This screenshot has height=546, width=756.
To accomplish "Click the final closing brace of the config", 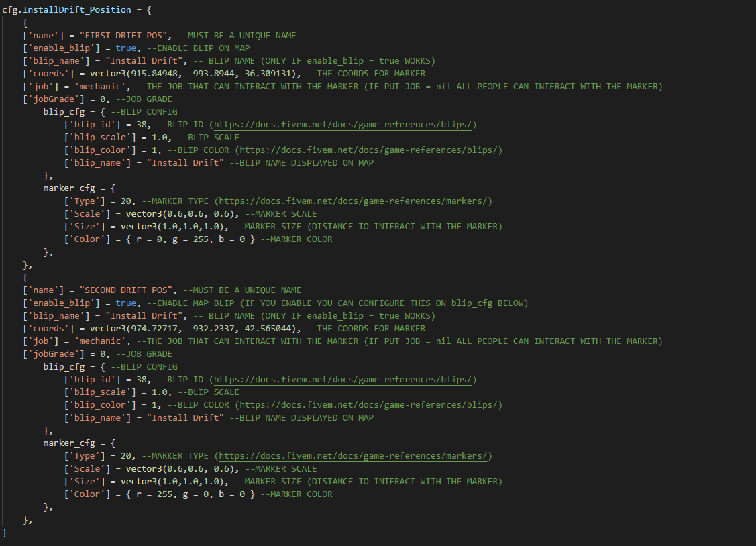I will pyautogui.click(x=5, y=533).
